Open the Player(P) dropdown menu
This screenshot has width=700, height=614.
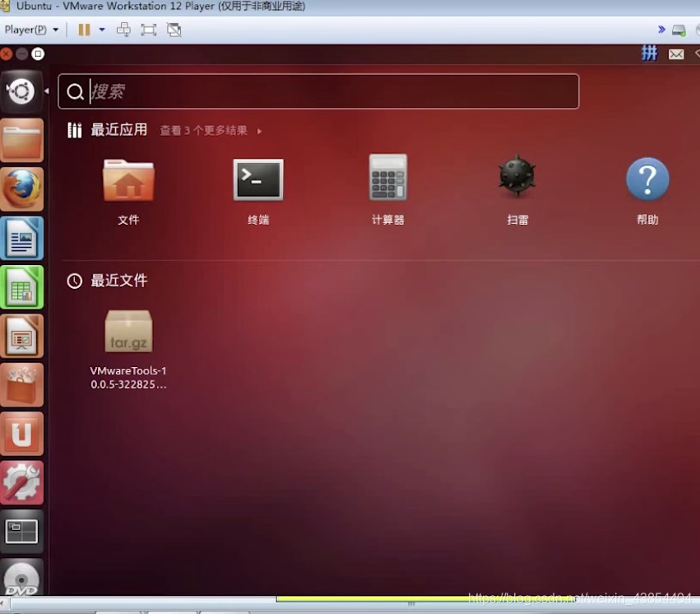(x=31, y=30)
